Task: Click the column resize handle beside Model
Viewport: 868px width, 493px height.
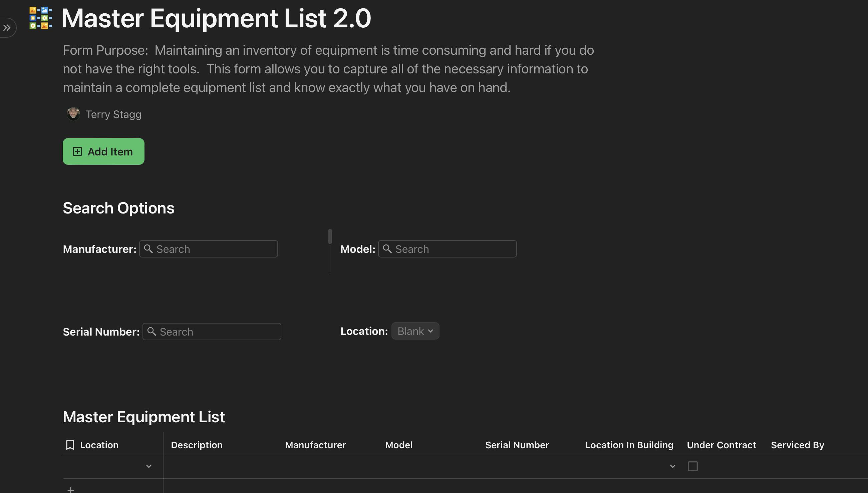Action: [330, 236]
